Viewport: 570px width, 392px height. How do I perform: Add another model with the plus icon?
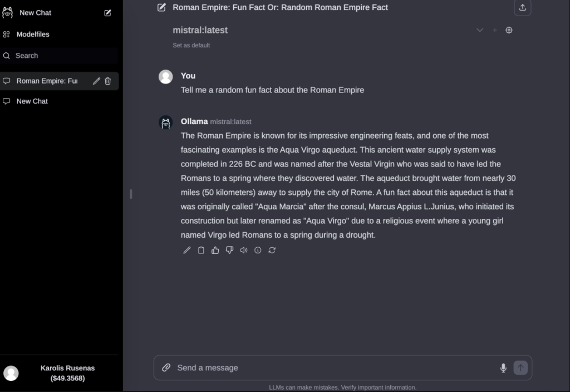point(494,30)
